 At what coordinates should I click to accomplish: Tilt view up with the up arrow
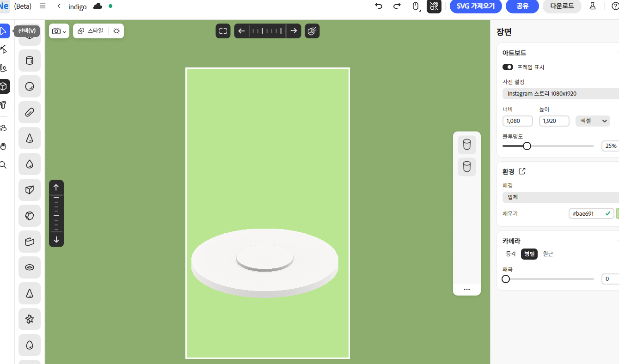(56, 187)
